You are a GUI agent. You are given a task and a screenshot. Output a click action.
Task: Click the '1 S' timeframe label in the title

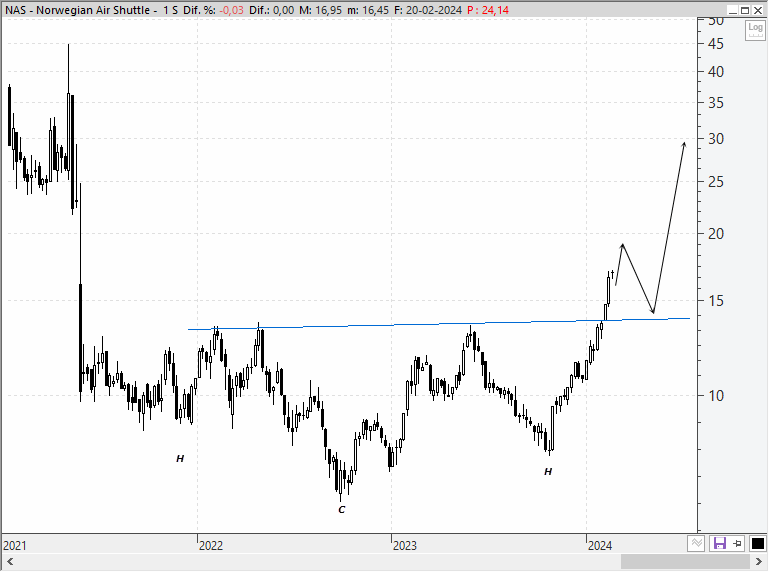point(171,10)
